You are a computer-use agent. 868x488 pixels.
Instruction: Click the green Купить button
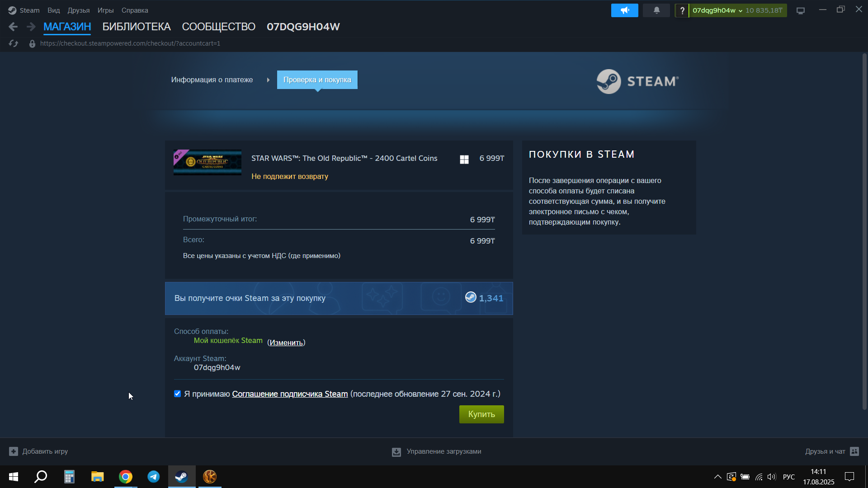tap(481, 414)
